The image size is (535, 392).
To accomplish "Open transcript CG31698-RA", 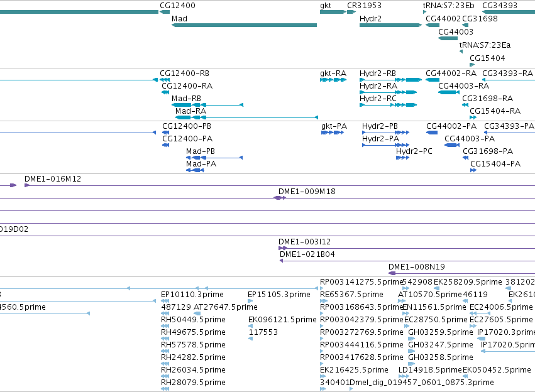I will point(465,105).
